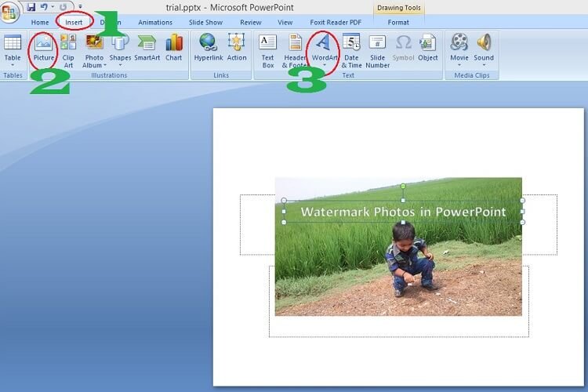Expand the Sound dropdown arrow
The height and width of the screenshot is (392, 588).
pos(484,65)
